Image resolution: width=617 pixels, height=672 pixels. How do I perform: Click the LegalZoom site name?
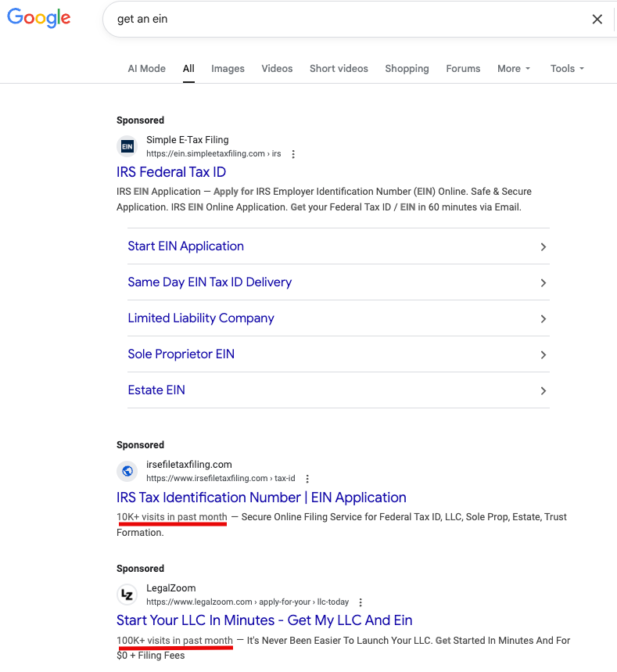[171, 588]
